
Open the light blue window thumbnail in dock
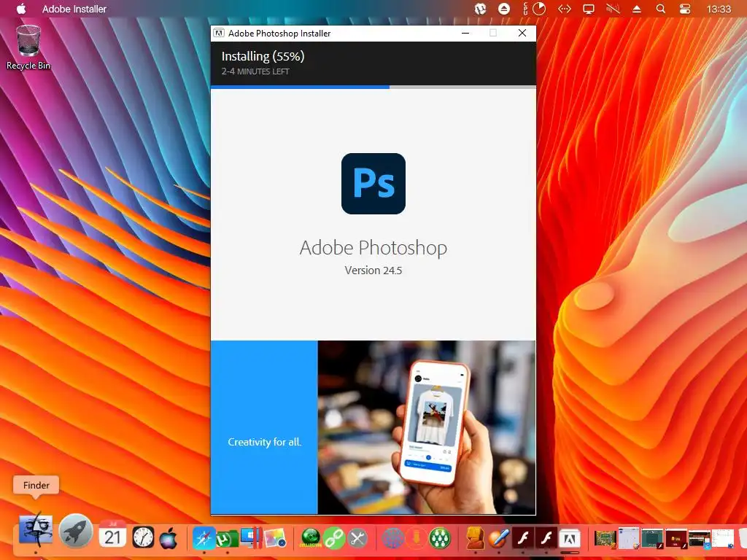[x=629, y=539]
